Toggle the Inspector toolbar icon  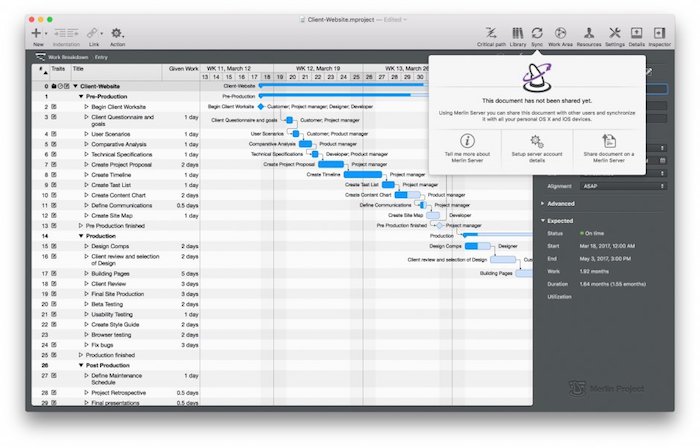[x=659, y=33]
